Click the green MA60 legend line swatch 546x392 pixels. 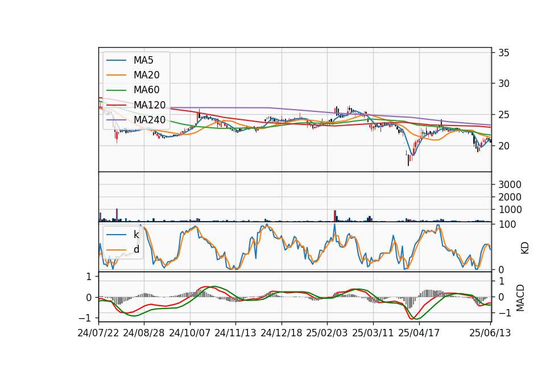pyautogui.click(x=116, y=90)
